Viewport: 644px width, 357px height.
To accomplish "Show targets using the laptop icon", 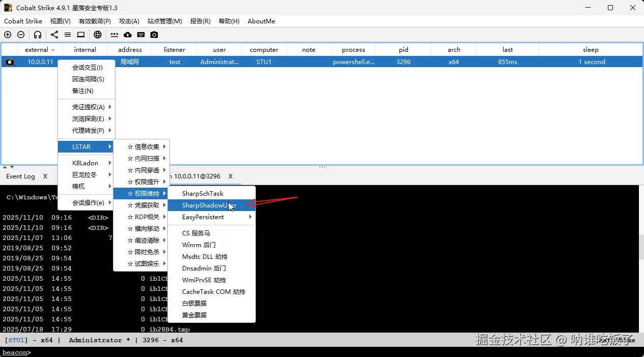I will (x=81, y=35).
